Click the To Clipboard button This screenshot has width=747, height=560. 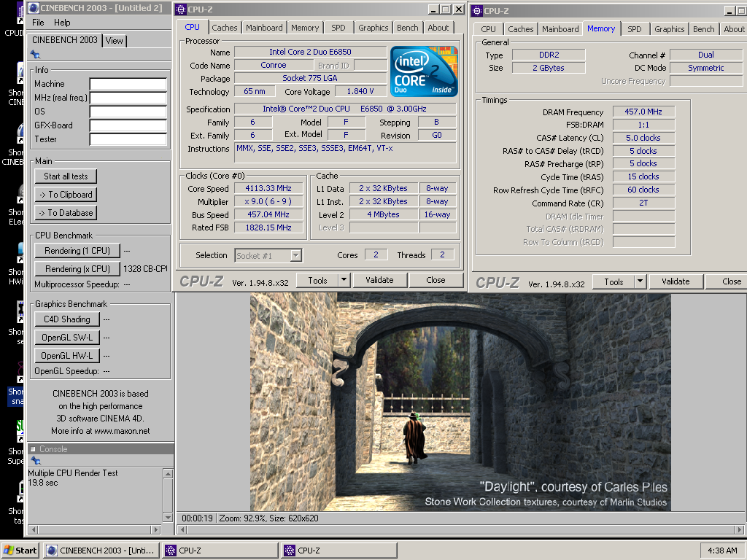pos(66,194)
